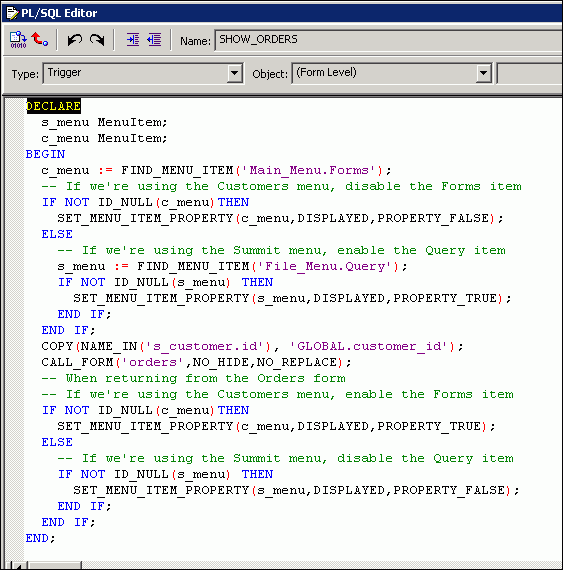Click the Revert changes icon
563x570 pixels.
[40, 39]
